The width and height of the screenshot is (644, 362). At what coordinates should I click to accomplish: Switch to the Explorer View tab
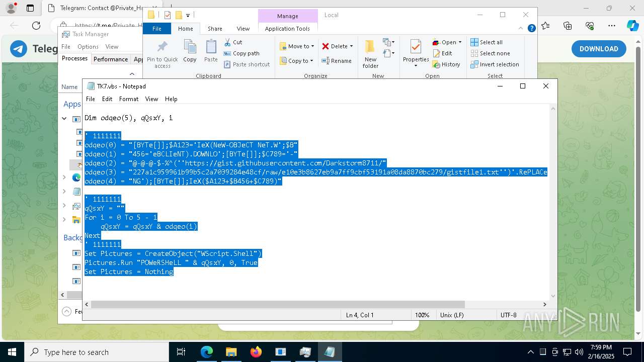243,29
